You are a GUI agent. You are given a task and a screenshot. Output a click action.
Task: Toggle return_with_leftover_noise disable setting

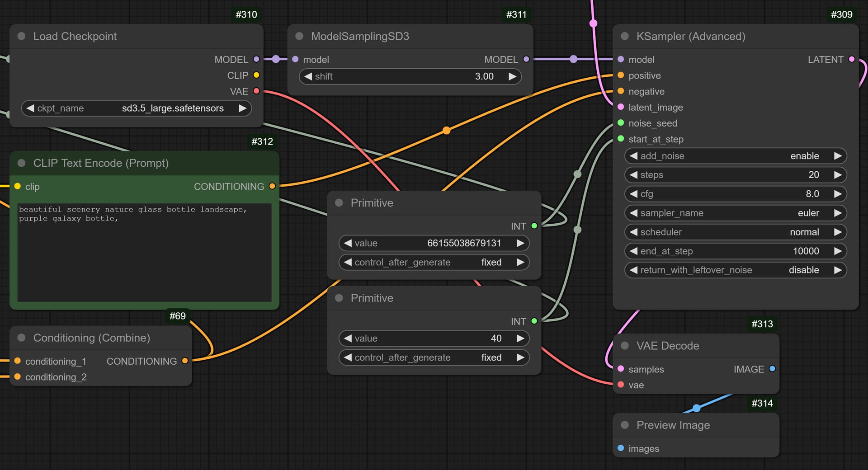[736, 270]
